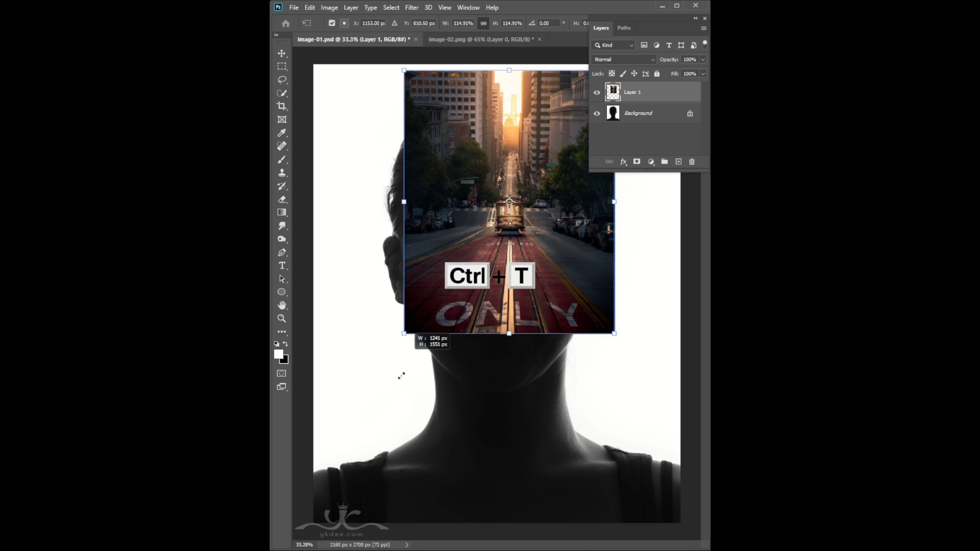Toggle lock image pixels brush icon
This screenshot has height=551, width=980.
pos(623,73)
